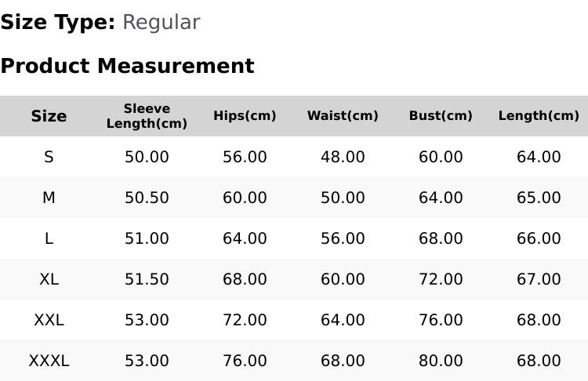Click the 48.00 waist value for S
588x381 pixels.
tap(343, 157)
